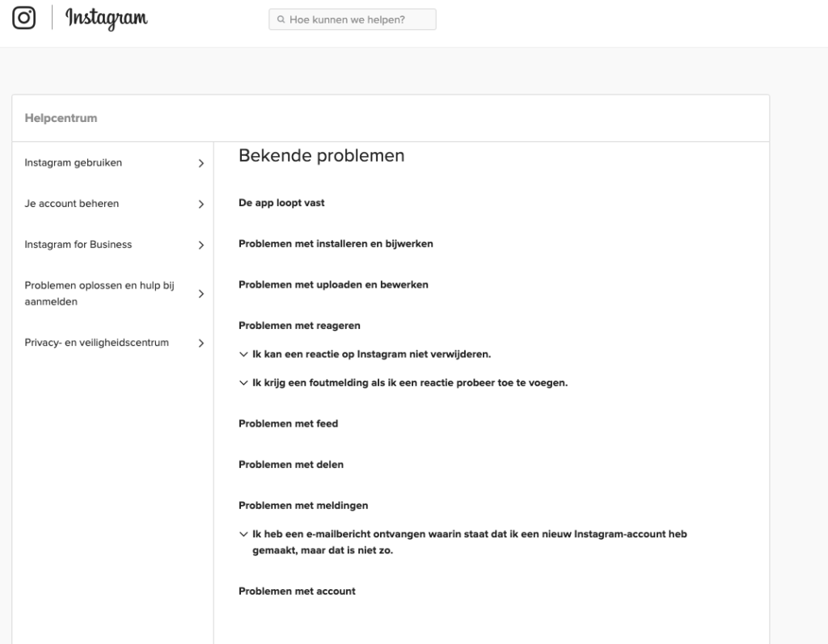Viewport: 828px width, 644px height.
Task: Click 'Problemen met reageren' section heading
Action: pyautogui.click(x=299, y=326)
